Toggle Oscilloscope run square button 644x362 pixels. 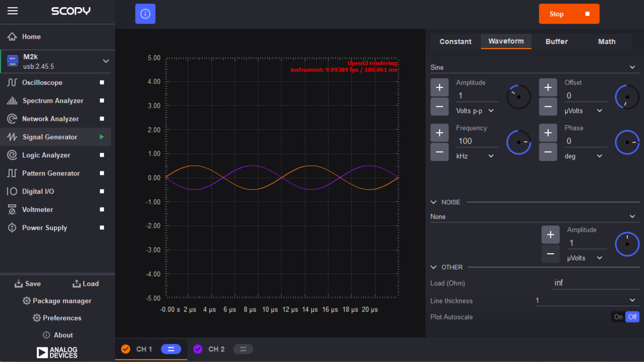102,82
